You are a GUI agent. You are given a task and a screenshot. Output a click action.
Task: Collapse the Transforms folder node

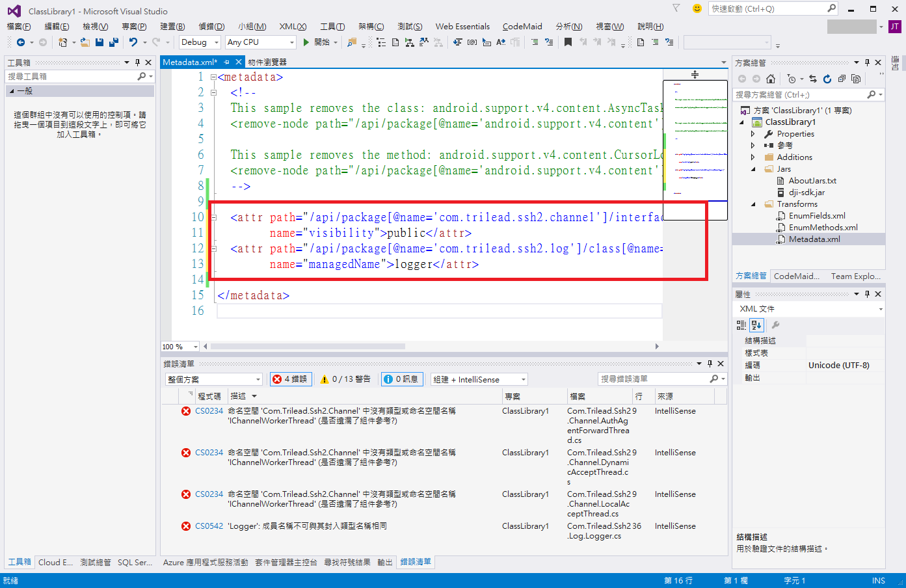(x=753, y=204)
